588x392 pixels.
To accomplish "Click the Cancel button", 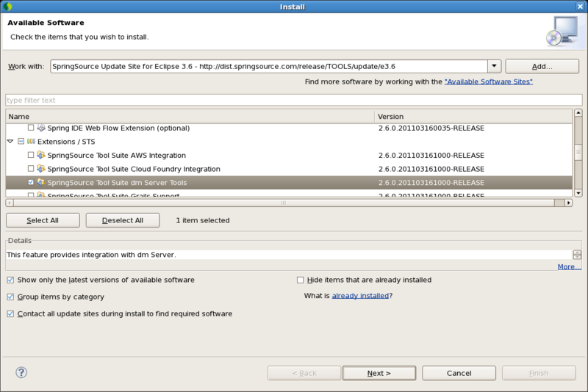I will pyautogui.click(x=459, y=373).
